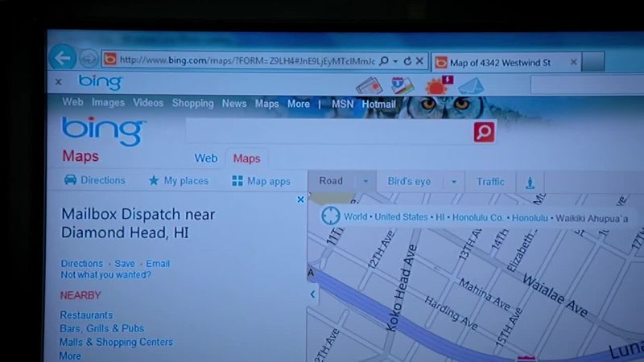Image resolution: width=644 pixels, height=362 pixels.
Task: Collapse the side panel with the chevron
Action: [312, 294]
